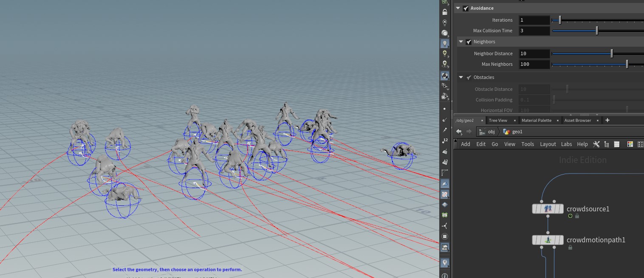This screenshot has width=644, height=278.
Task: Toggle the Avoidance checkbox
Action: click(466, 8)
